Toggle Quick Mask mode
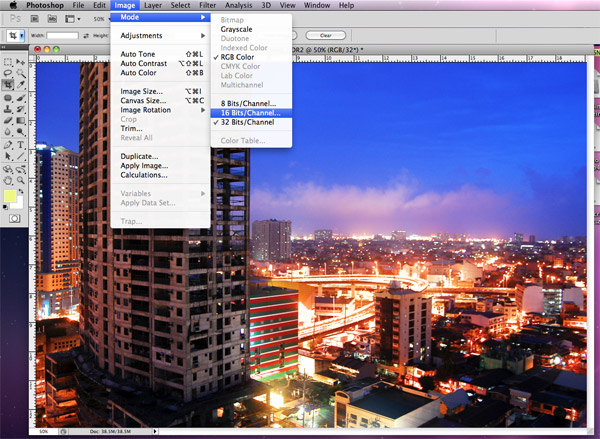The image size is (600, 439). point(15,219)
